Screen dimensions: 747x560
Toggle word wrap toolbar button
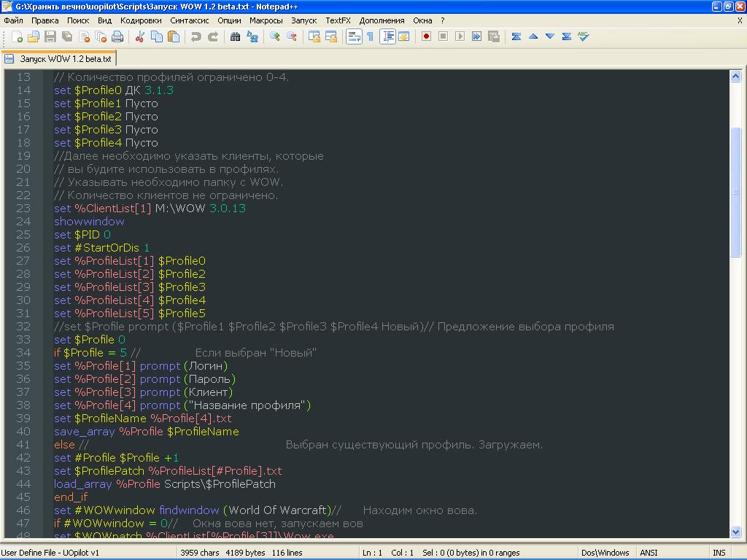[x=354, y=36]
